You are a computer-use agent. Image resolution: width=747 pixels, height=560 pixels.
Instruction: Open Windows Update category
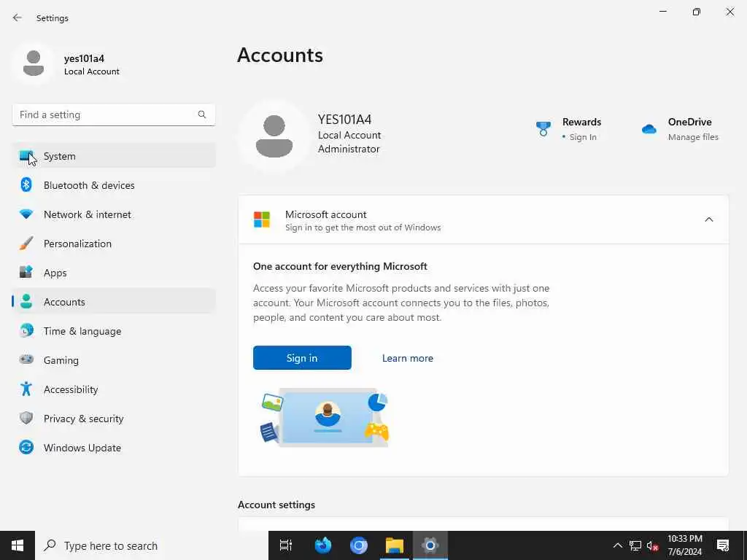click(114, 448)
